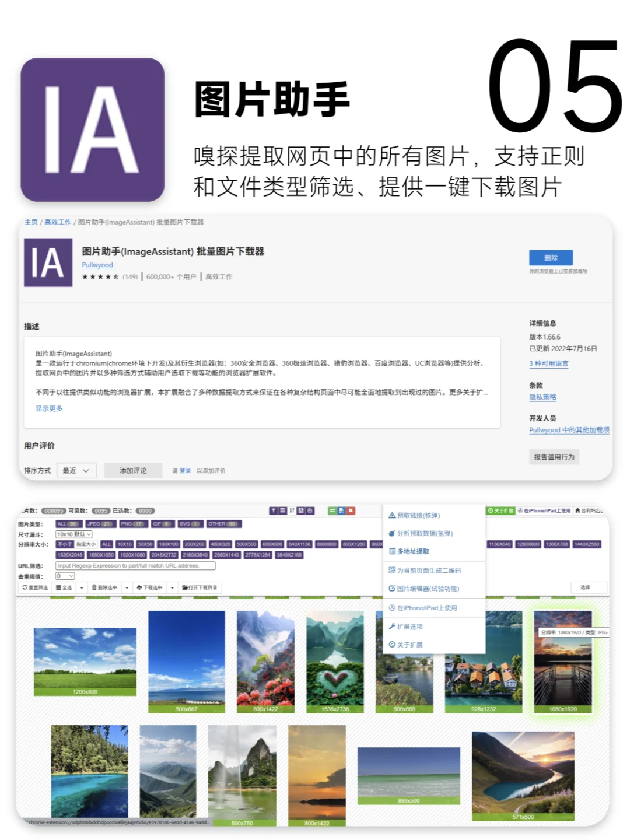Toggle the SVG 1 type filter
Viewport: 630px width, 840px height.
pos(190,524)
